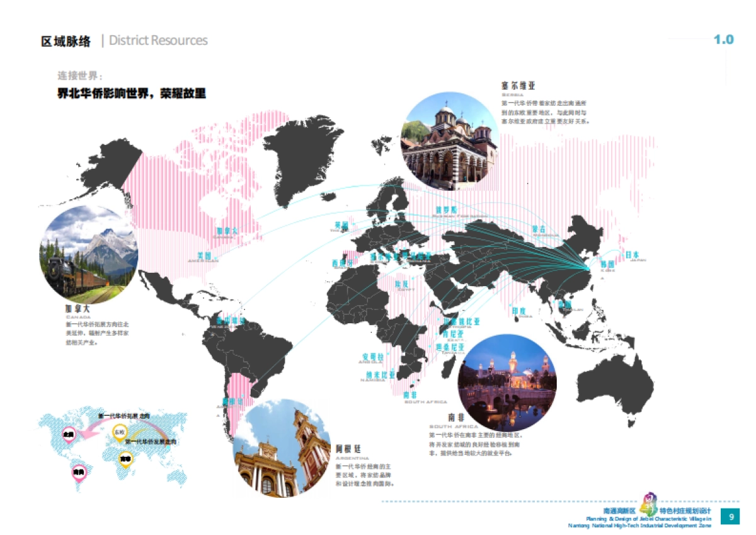Click the Serbia monastery circular photo
756x535 pixels.
coord(449,141)
